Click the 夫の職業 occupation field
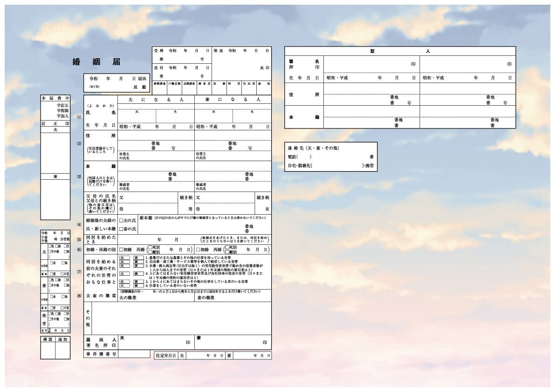Screen dimensions: 555x392 click(156, 297)
